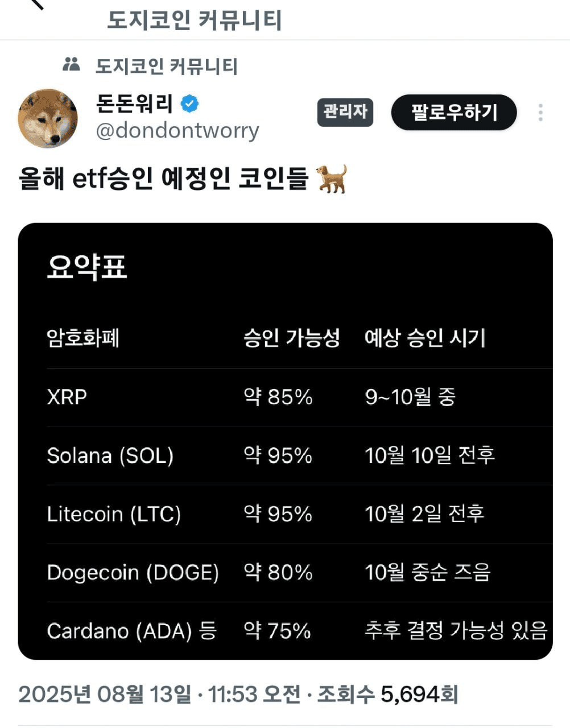
Task: Open the @dondontworry handle
Action: [177, 131]
